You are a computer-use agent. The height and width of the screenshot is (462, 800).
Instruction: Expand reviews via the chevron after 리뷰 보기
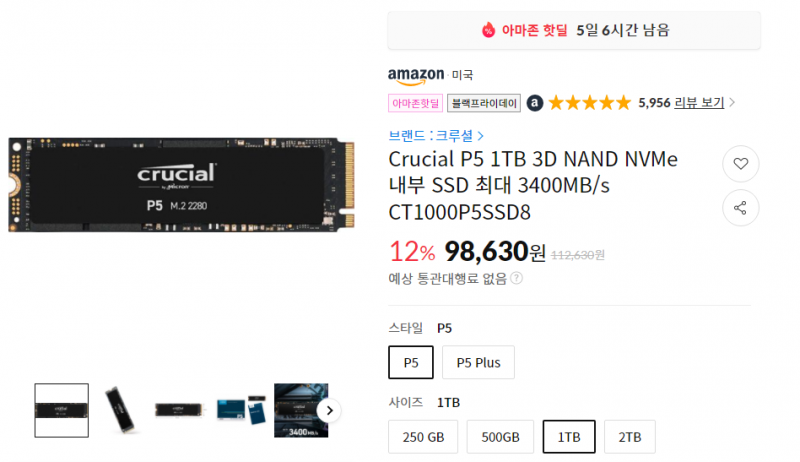pos(732,102)
